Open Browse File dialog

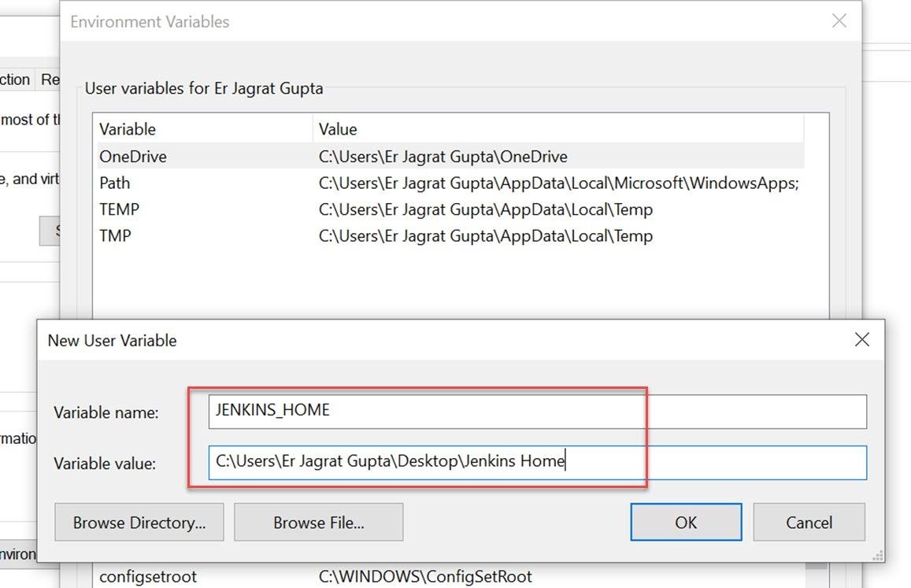click(x=319, y=522)
